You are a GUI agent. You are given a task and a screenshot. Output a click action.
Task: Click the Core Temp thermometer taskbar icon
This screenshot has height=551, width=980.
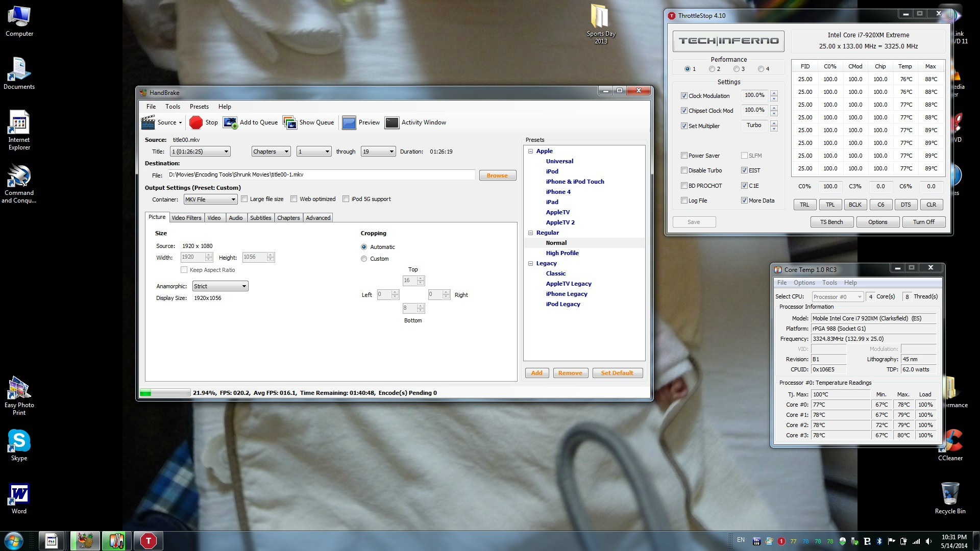pos(116,541)
